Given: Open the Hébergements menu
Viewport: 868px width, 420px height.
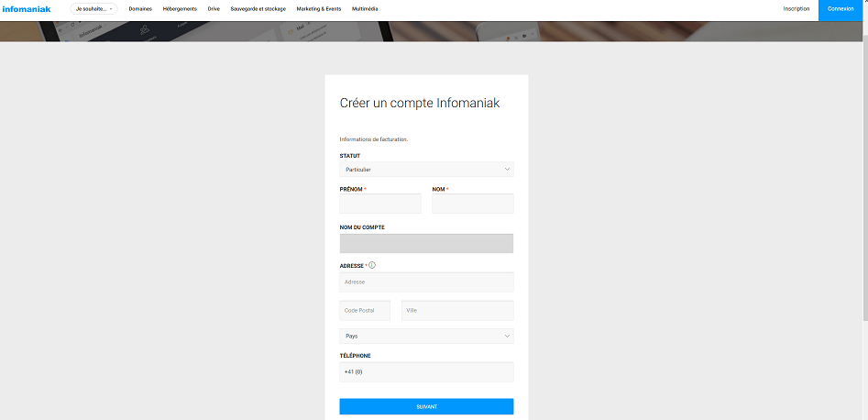Looking at the screenshot, I should 180,9.
